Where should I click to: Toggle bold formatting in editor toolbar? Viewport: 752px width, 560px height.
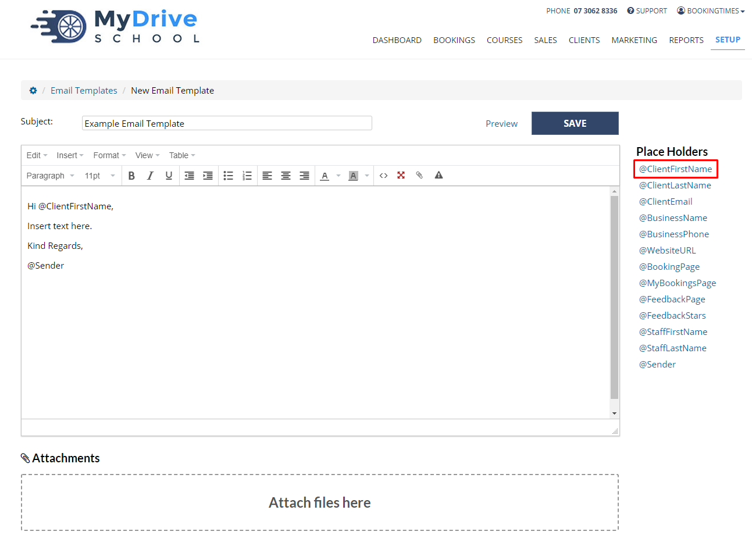pos(131,176)
